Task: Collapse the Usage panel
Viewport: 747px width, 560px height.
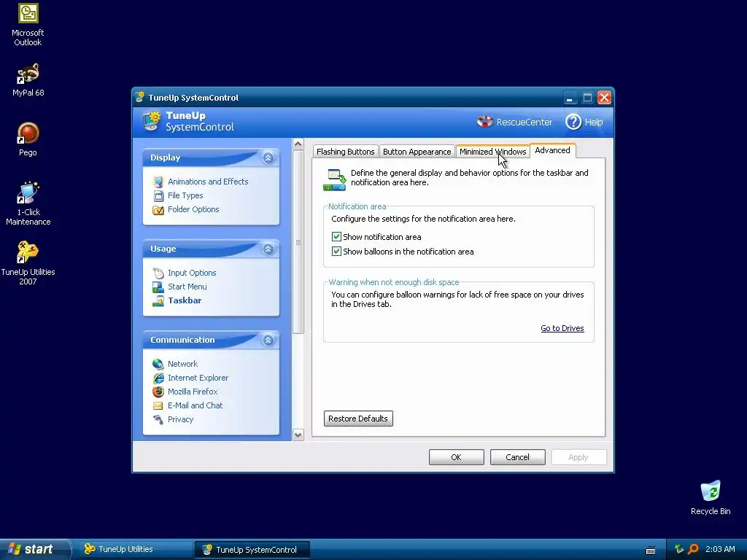Action: (x=268, y=249)
